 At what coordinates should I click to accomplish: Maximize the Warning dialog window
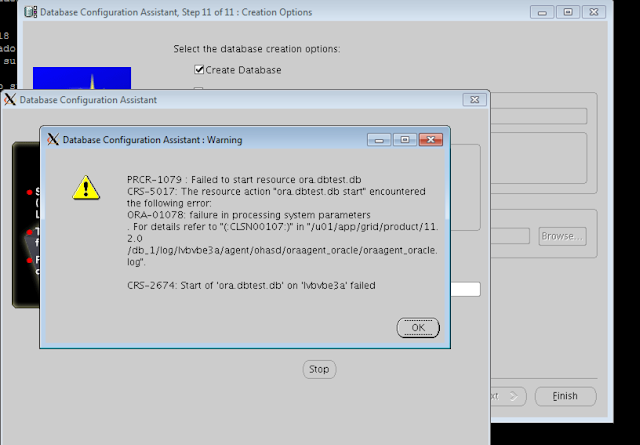[405, 140]
